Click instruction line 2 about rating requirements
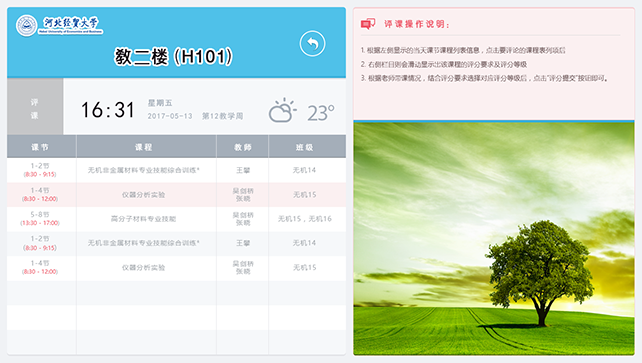The image size is (642, 363). [443, 64]
